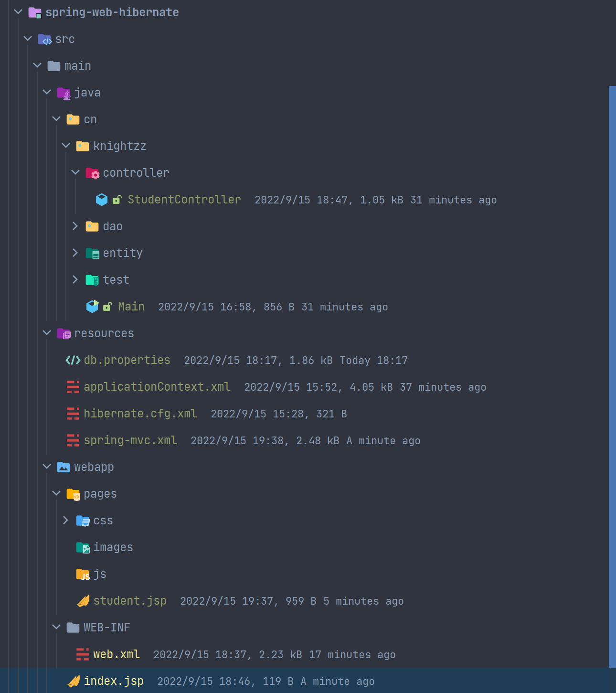Click the js folder icon
The image size is (616, 693).
83,574
